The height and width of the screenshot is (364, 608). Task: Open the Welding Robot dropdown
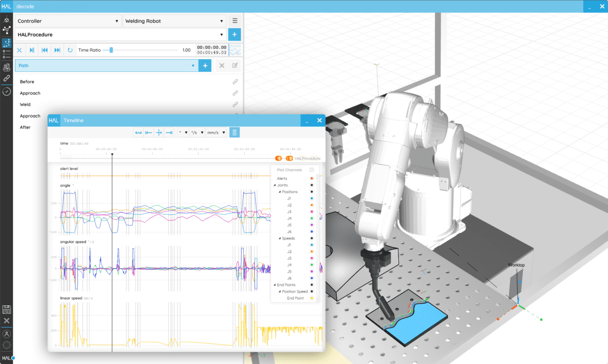[x=174, y=21]
